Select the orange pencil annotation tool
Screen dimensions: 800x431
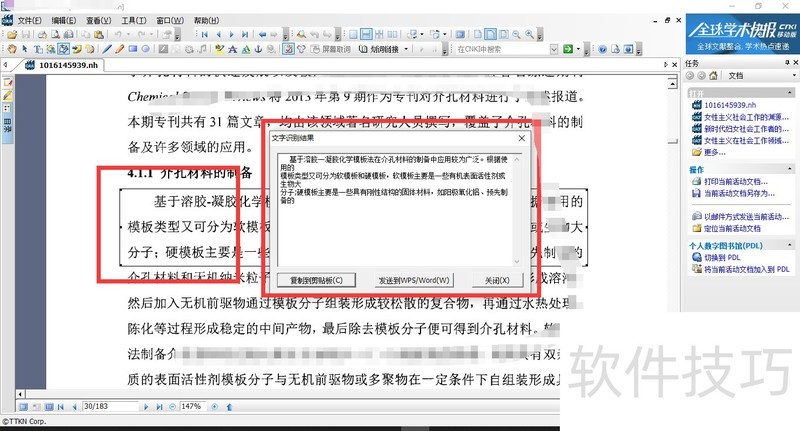(x=119, y=49)
